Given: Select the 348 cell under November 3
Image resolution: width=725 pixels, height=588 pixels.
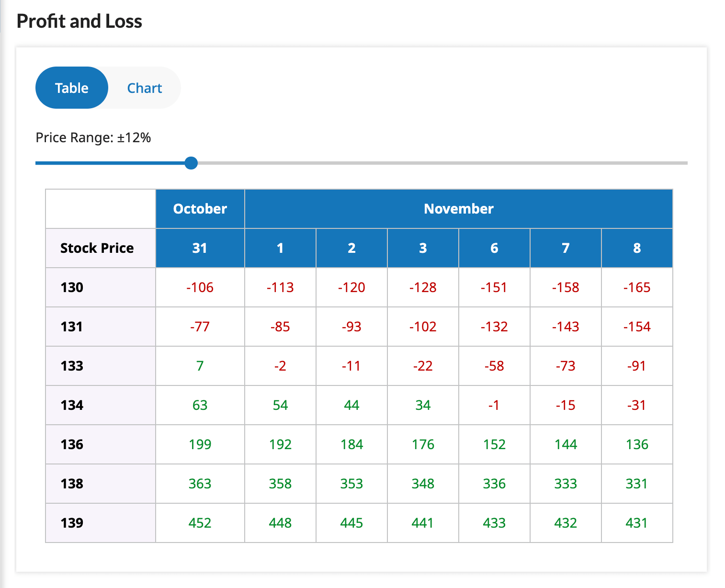Looking at the screenshot, I should pos(423,484).
